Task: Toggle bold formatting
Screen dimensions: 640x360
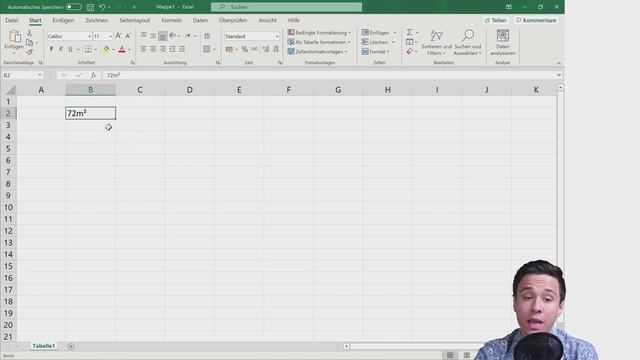Action: click(x=51, y=49)
